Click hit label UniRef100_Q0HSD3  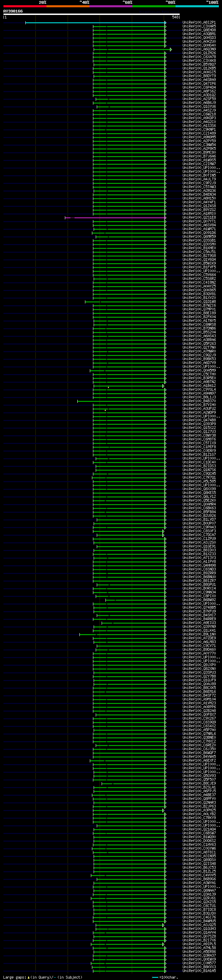[x=199, y=38]
